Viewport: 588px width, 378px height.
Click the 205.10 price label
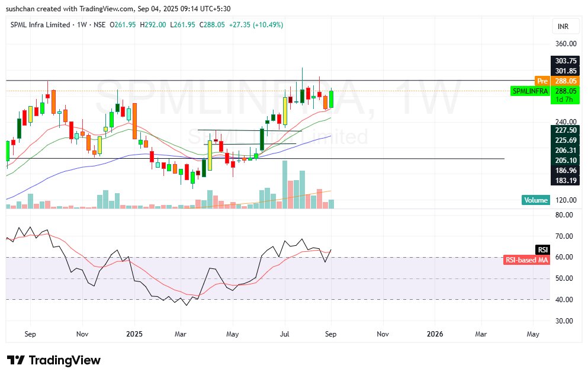(x=565, y=161)
